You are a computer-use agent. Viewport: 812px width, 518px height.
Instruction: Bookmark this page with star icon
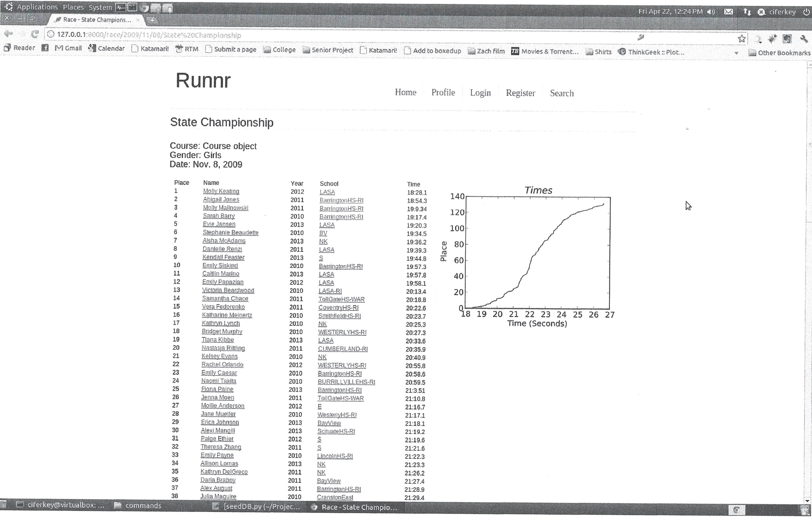point(741,39)
